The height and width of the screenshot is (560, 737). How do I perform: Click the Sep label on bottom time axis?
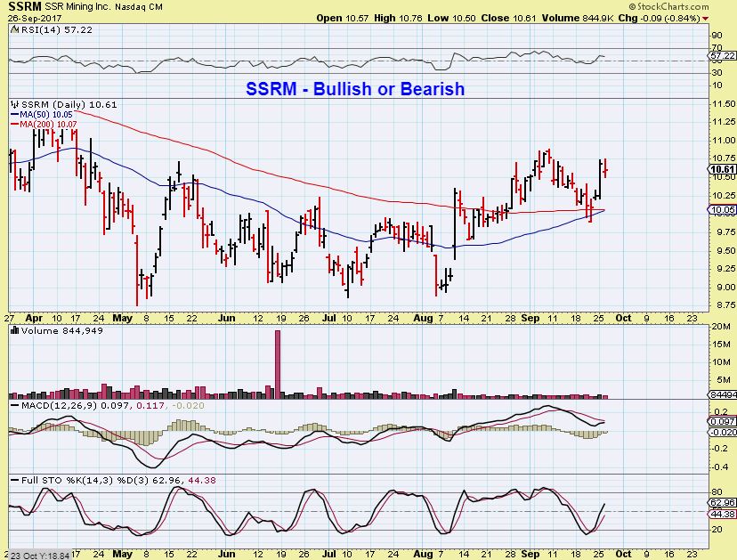tap(530, 554)
